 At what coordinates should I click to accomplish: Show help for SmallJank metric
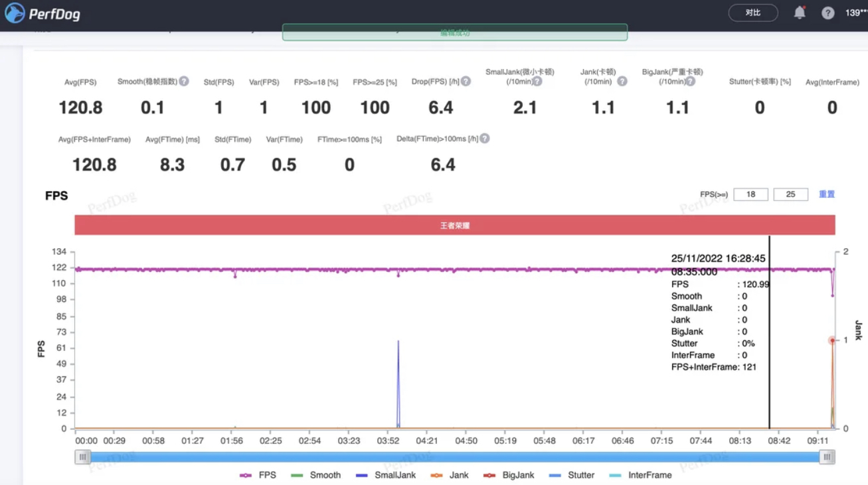537,82
